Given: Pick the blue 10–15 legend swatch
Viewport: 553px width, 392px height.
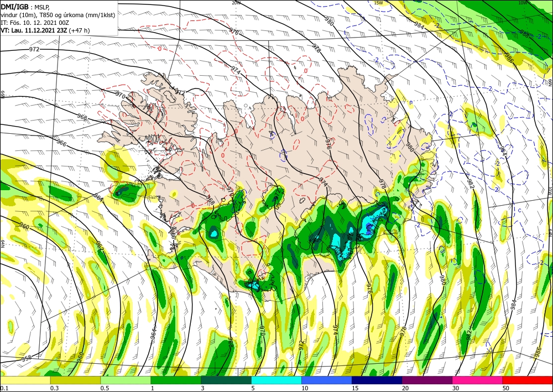Looking at the screenshot, I should [327, 380].
